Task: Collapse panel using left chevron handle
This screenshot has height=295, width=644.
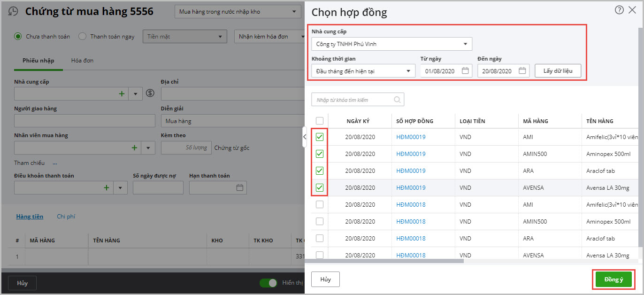Action: pos(304,137)
